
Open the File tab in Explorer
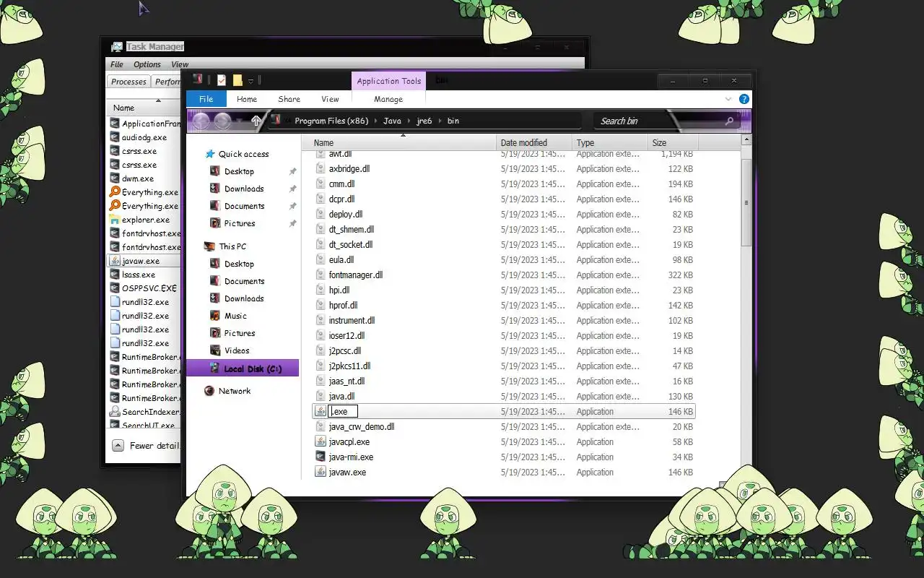pyautogui.click(x=206, y=99)
